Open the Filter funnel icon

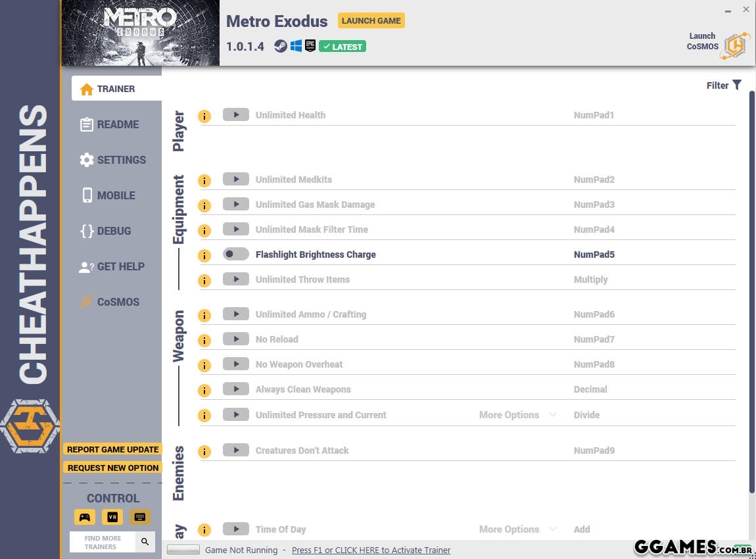pyautogui.click(x=737, y=85)
